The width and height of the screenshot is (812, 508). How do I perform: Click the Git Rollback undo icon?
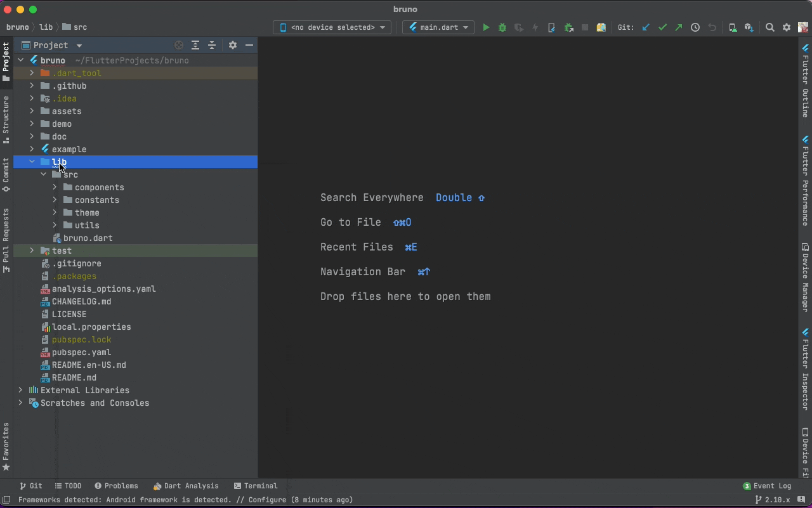click(x=712, y=27)
